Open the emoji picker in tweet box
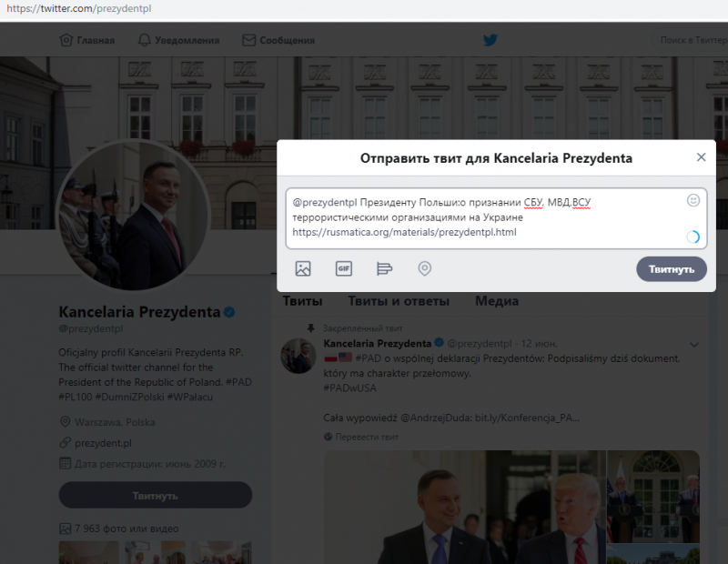The height and width of the screenshot is (564, 728). pos(693,200)
